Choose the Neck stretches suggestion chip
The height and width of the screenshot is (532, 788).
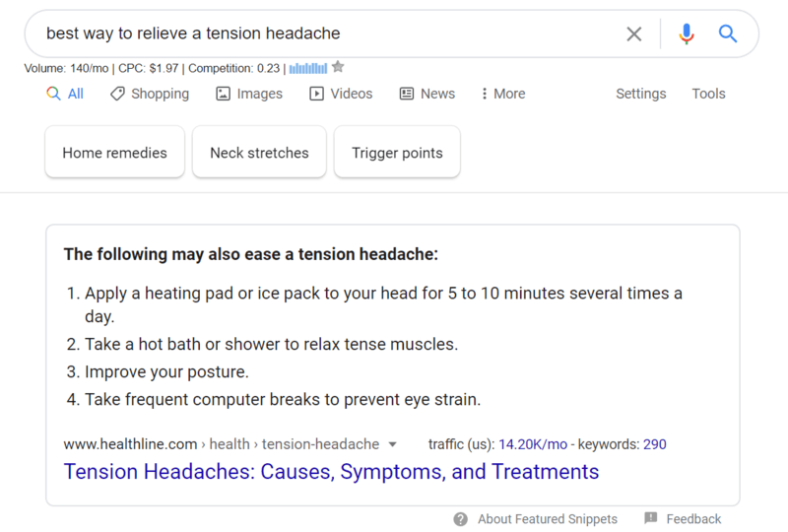click(x=259, y=153)
